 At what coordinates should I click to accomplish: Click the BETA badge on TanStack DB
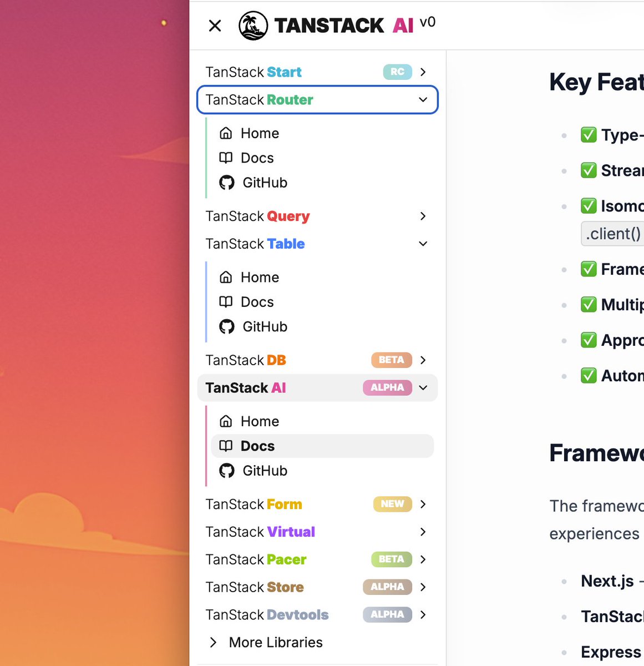point(392,360)
